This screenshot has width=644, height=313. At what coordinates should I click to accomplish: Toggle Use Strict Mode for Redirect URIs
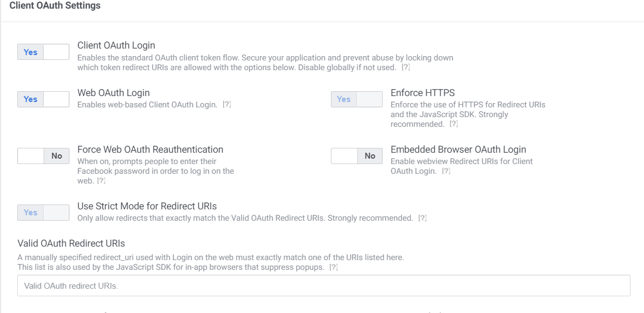click(x=44, y=213)
